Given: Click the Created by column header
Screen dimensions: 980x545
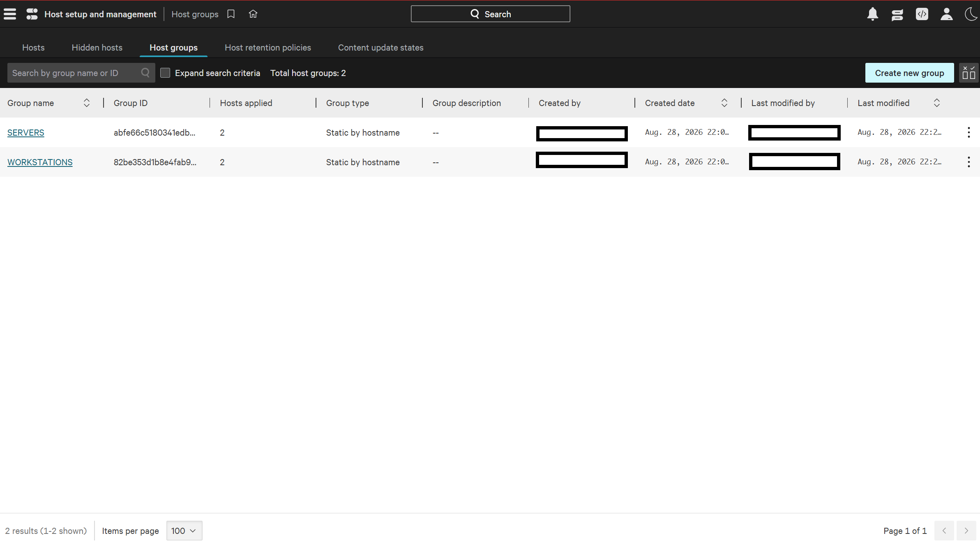Looking at the screenshot, I should (560, 103).
